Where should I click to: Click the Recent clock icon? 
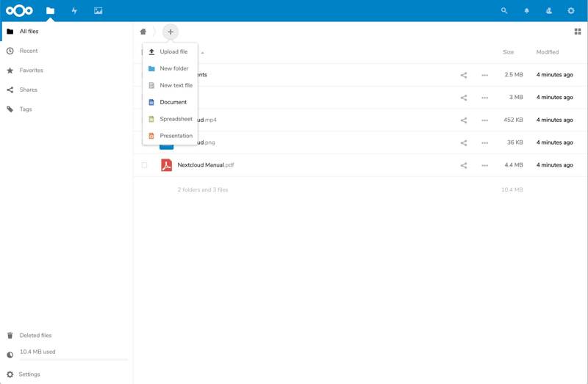[10, 51]
